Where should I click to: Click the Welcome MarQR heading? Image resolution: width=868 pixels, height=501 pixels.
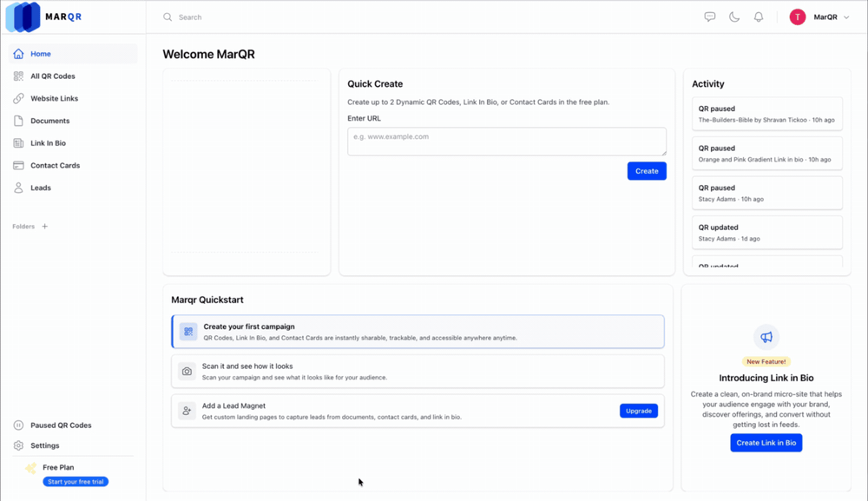pyautogui.click(x=208, y=54)
